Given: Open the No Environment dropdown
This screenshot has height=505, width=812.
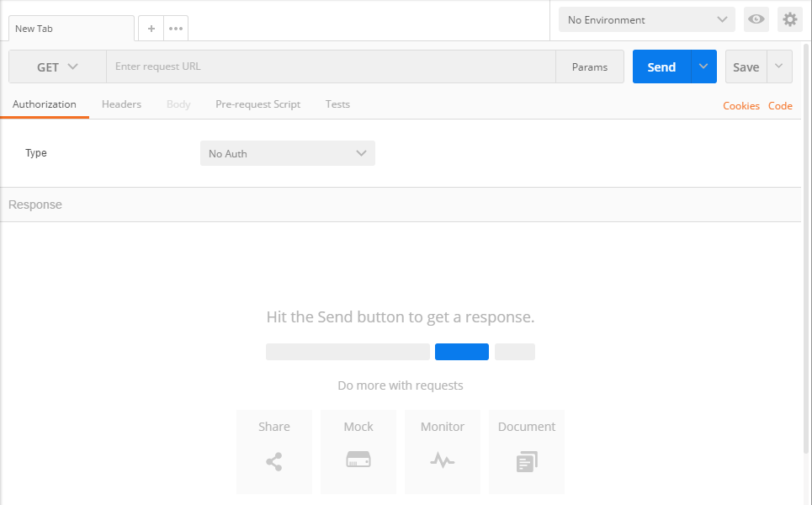Looking at the screenshot, I should point(647,19).
